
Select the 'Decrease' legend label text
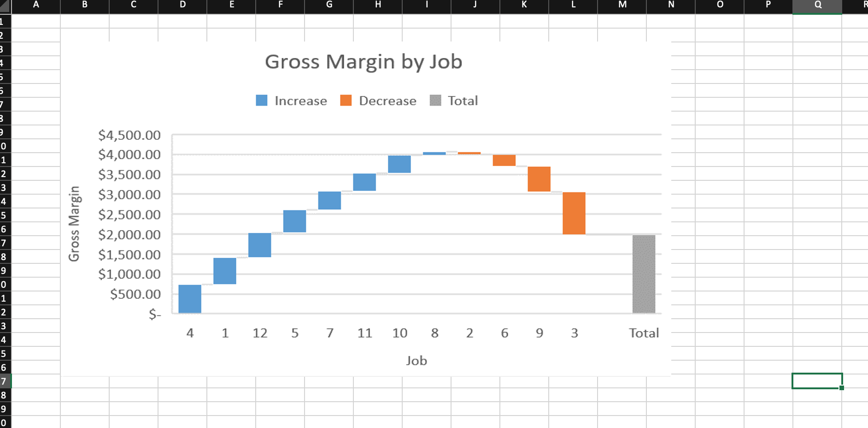(387, 101)
